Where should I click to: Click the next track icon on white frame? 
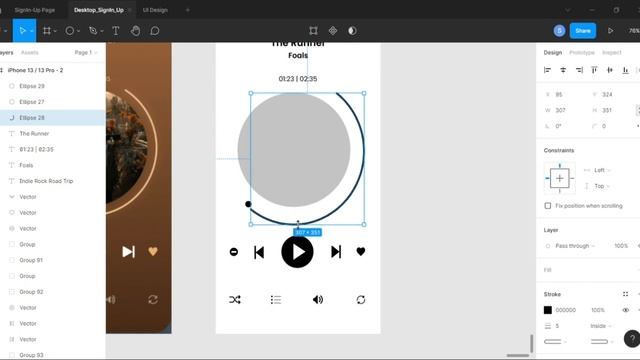[x=336, y=252]
